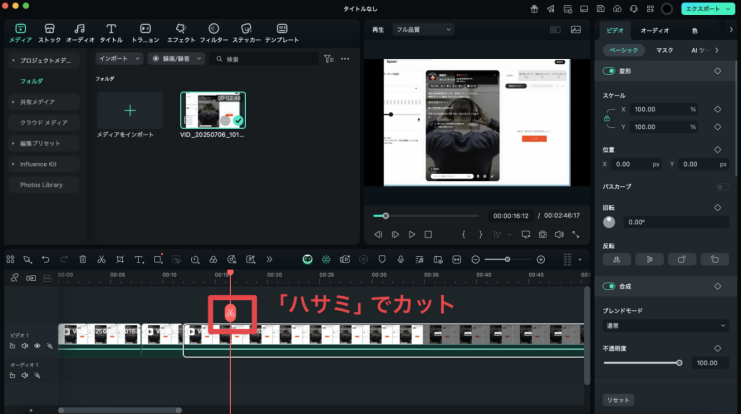Open the playback quality (フル品質) dropdown
742x415 pixels.
[x=423, y=30]
